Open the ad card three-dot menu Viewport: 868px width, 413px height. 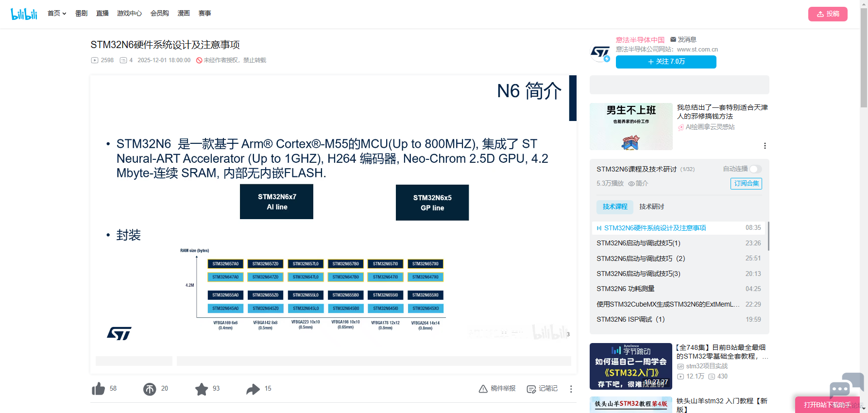(x=765, y=146)
